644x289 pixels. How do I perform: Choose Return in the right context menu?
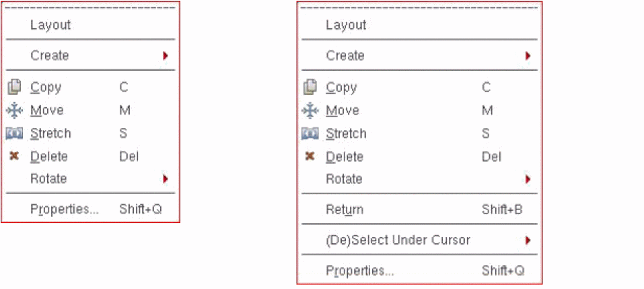coord(345,210)
